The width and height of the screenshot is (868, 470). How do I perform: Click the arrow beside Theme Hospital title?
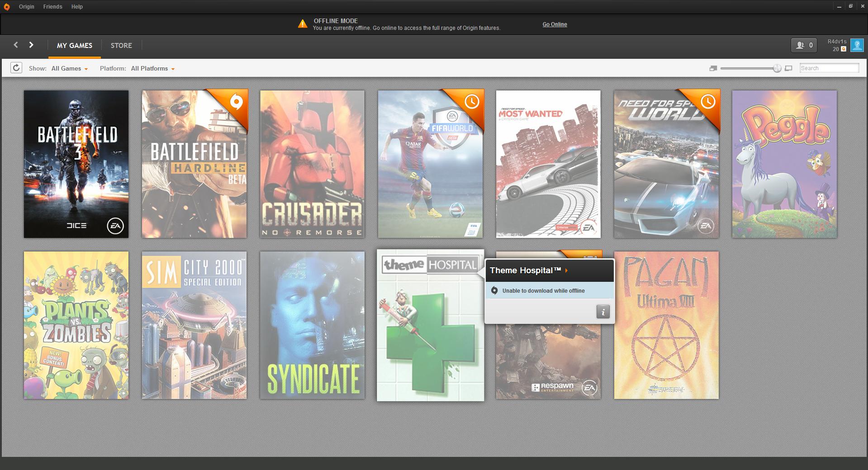point(566,271)
